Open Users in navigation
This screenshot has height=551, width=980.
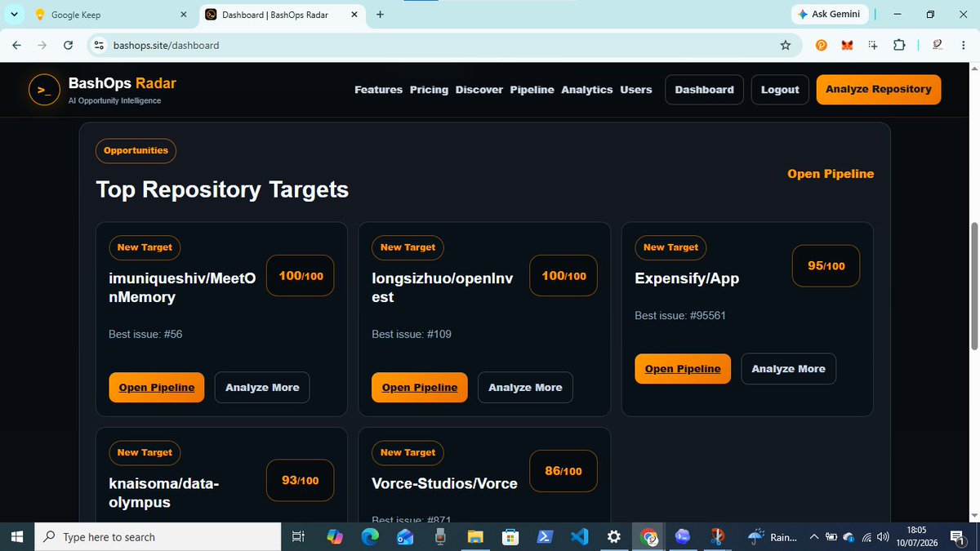636,90
